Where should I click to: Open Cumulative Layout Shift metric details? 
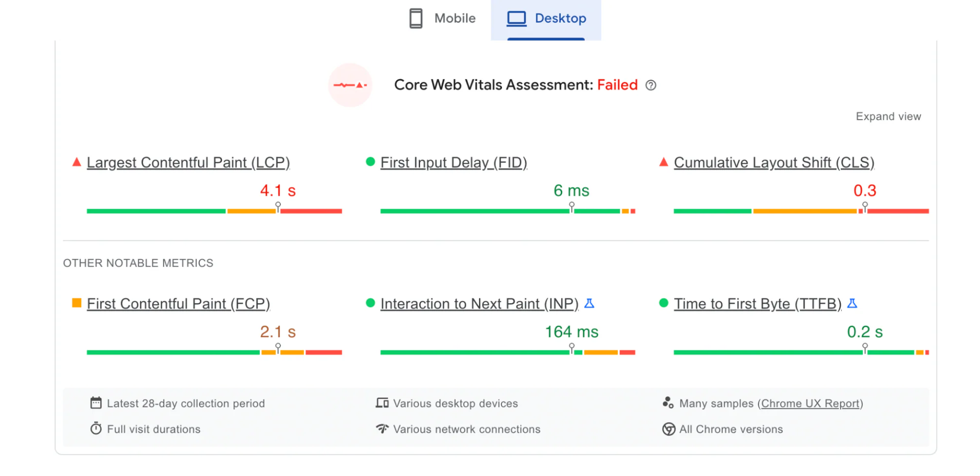(774, 162)
